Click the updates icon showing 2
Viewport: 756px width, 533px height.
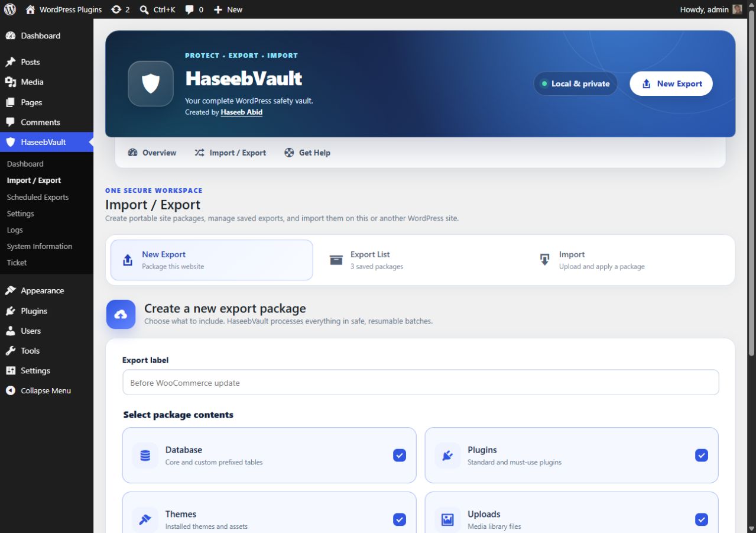coord(120,9)
